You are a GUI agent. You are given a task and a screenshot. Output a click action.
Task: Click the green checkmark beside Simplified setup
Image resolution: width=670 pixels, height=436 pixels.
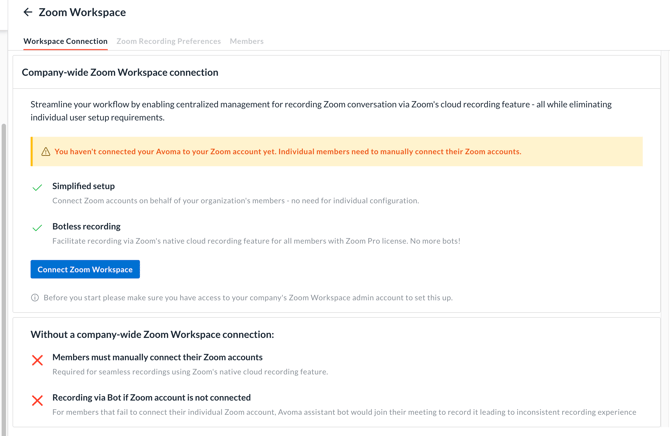[x=37, y=187]
